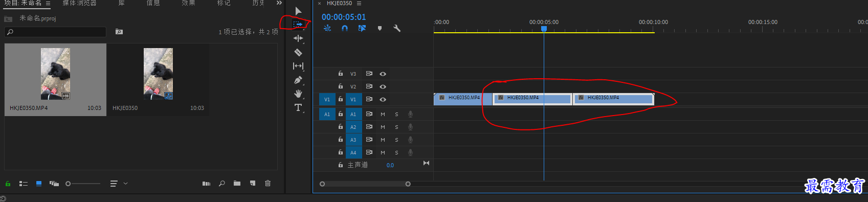
Task: Switch project panel to Icon view
Action: tap(39, 183)
